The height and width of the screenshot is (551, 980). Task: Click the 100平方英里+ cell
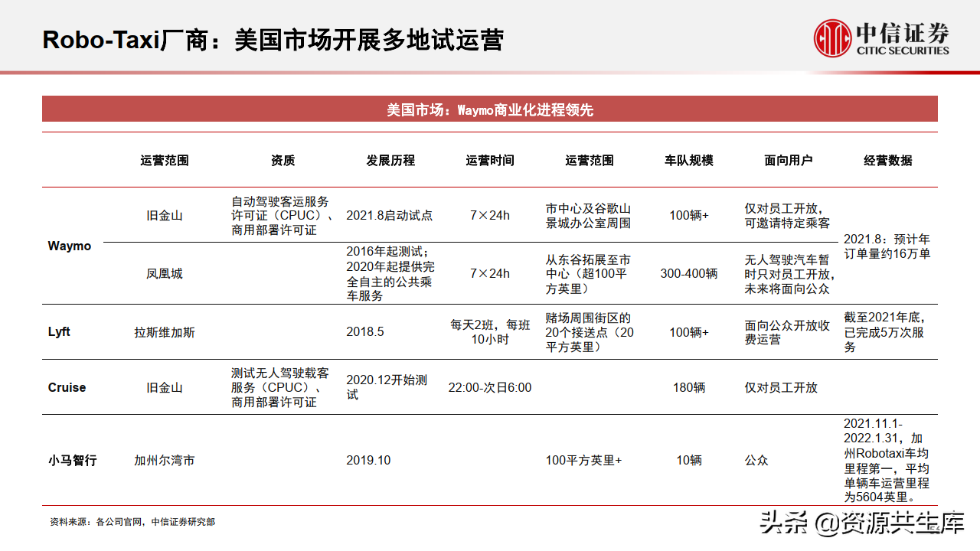pos(583,461)
